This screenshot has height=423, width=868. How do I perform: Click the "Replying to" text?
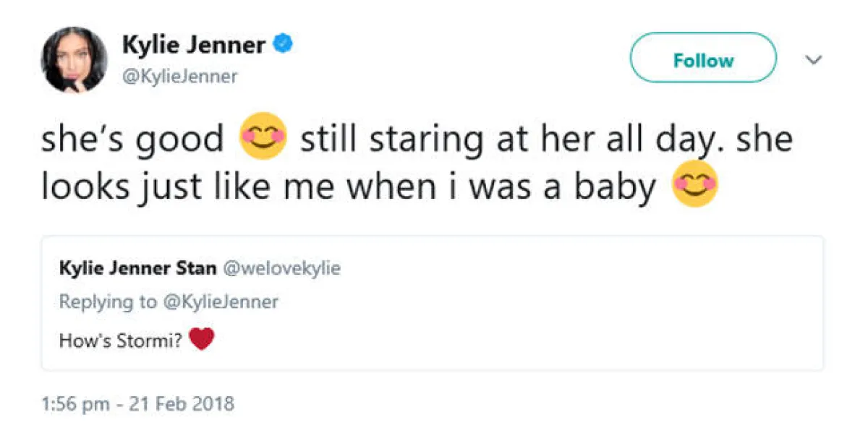[x=107, y=302]
